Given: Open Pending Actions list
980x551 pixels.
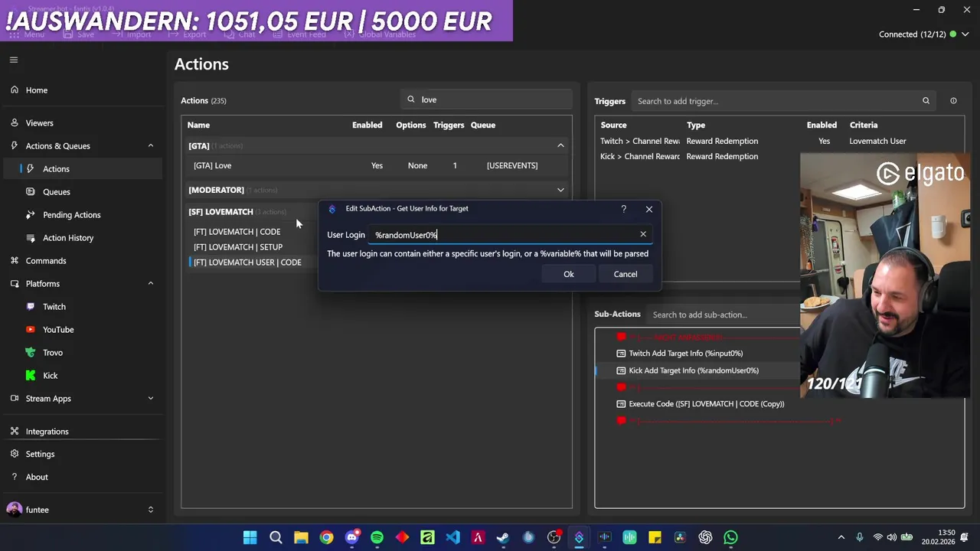Looking at the screenshot, I should (x=71, y=215).
